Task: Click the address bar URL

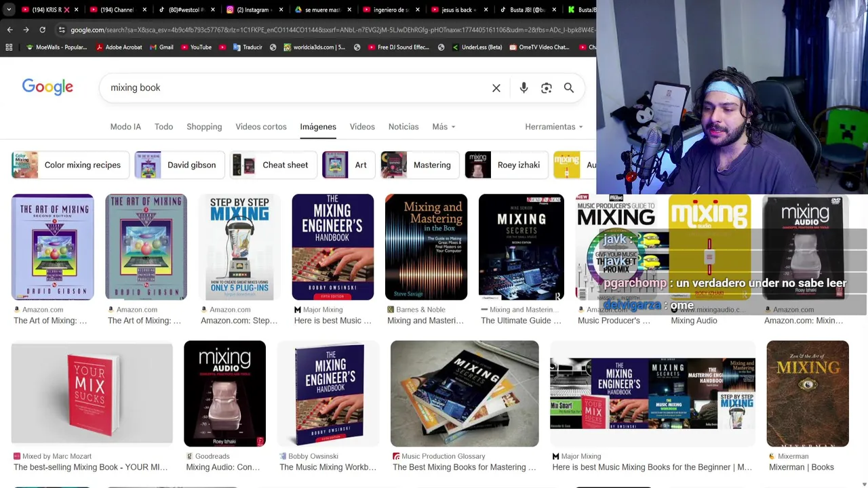Action: pos(332,30)
